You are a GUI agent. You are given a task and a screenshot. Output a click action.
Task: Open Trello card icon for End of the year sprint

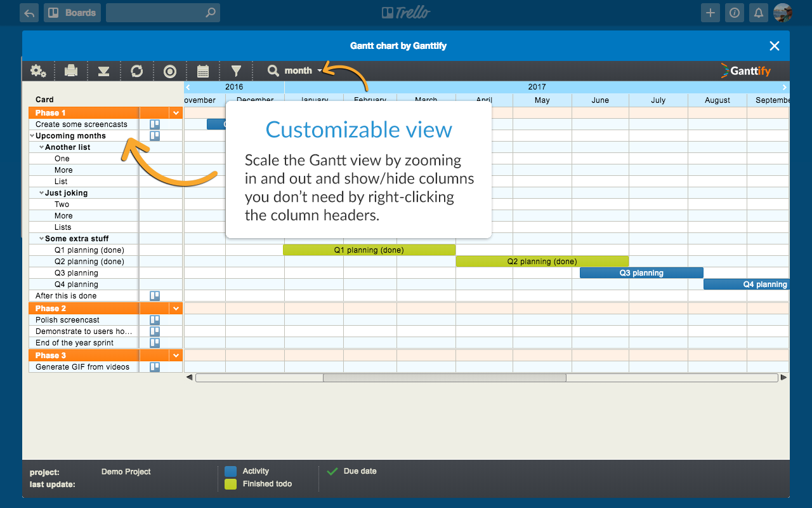point(155,343)
